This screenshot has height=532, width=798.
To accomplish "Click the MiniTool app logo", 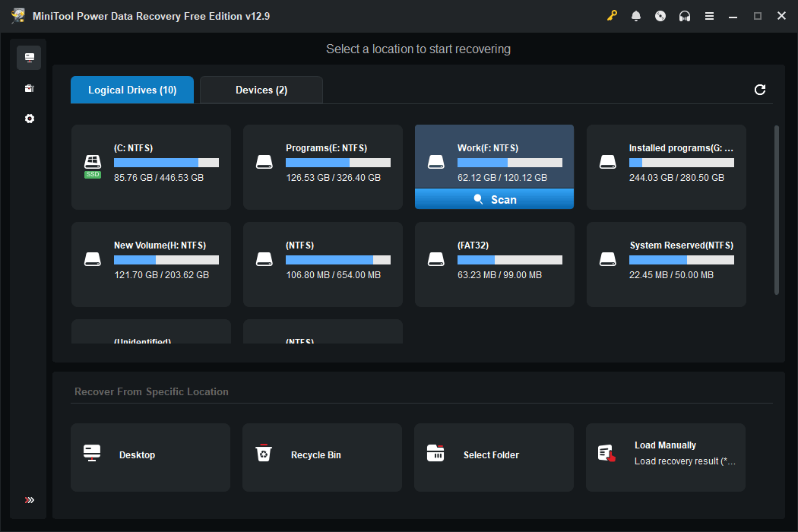I will pyautogui.click(x=18, y=16).
